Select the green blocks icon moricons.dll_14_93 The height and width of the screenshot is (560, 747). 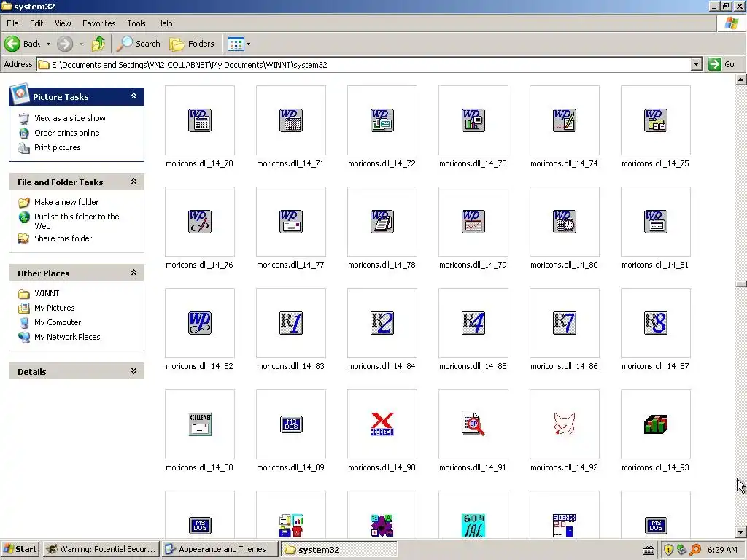point(656,425)
